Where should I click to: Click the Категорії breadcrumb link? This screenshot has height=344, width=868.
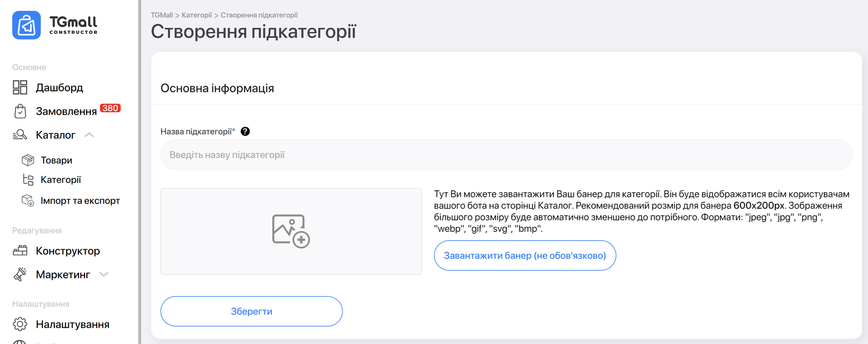click(197, 15)
